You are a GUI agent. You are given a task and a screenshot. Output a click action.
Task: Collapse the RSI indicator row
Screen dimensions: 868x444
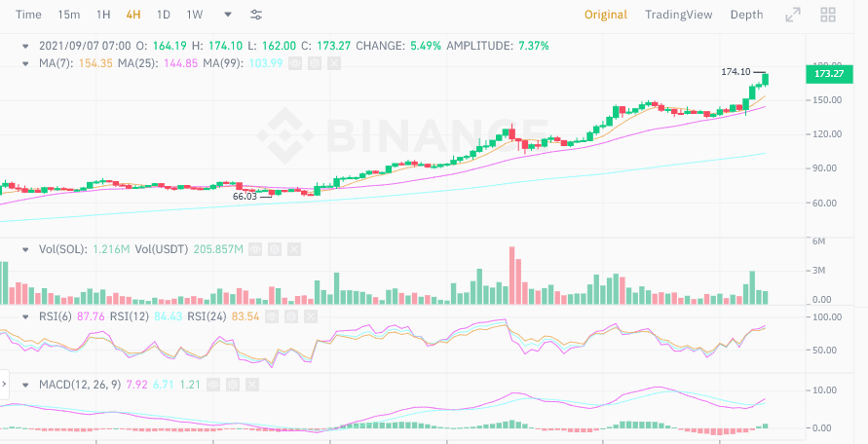tap(25, 317)
